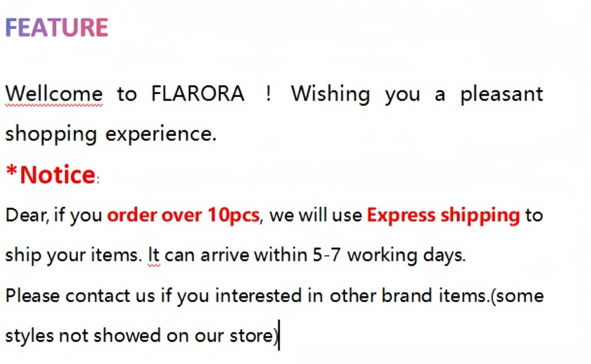Click the red "Express shipping" text
This screenshot has height=364, width=591.
[x=443, y=215]
